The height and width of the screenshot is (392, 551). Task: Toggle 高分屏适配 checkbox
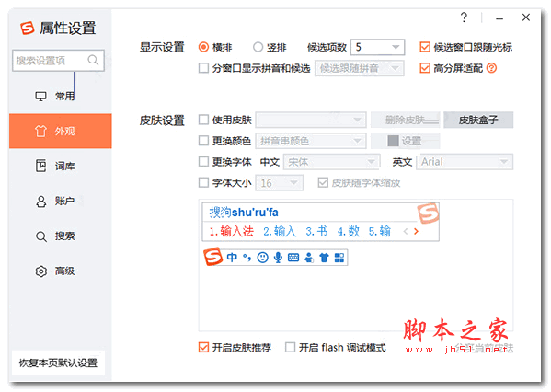pos(425,68)
